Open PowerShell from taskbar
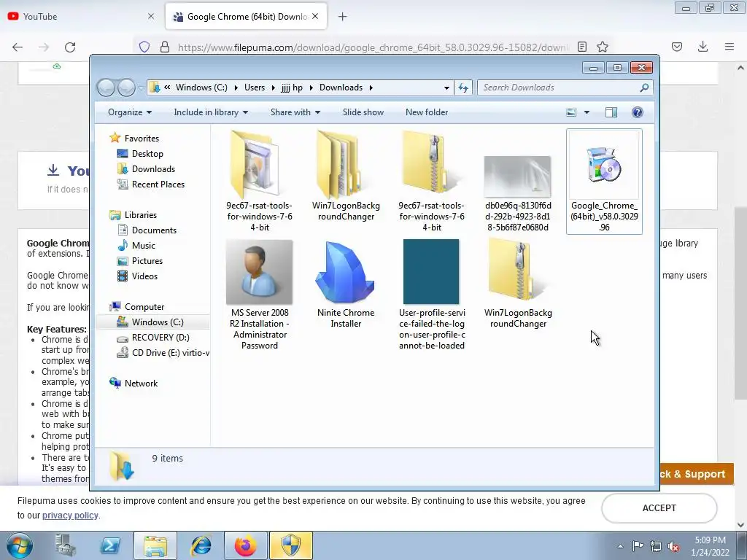Screen dimensions: 747x560 [110, 545]
